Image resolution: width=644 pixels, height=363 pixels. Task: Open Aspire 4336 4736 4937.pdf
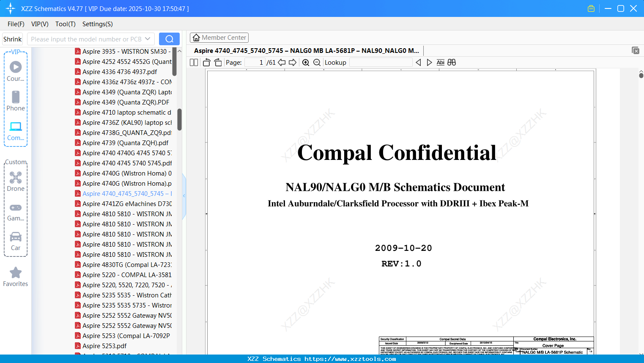pyautogui.click(x=116, y=72)
